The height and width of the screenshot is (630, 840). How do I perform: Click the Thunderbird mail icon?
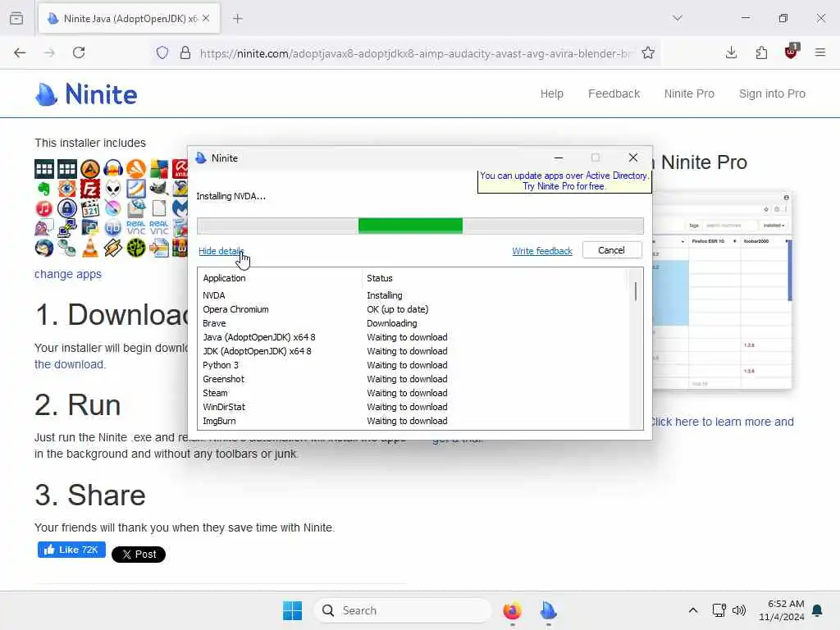click(x=44, y=248)
